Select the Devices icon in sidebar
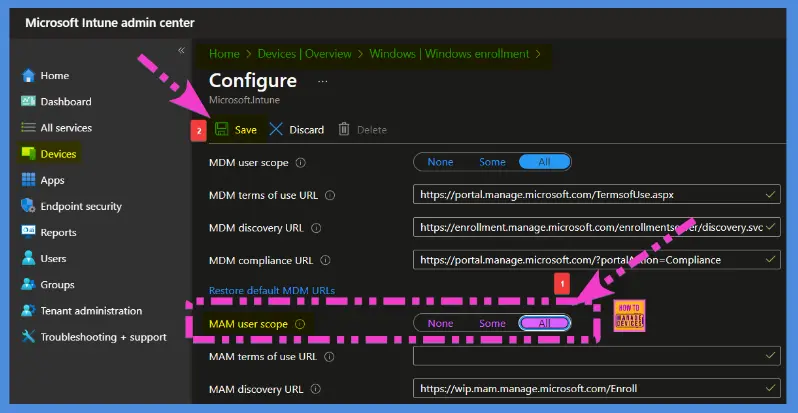 coord(28,154)
